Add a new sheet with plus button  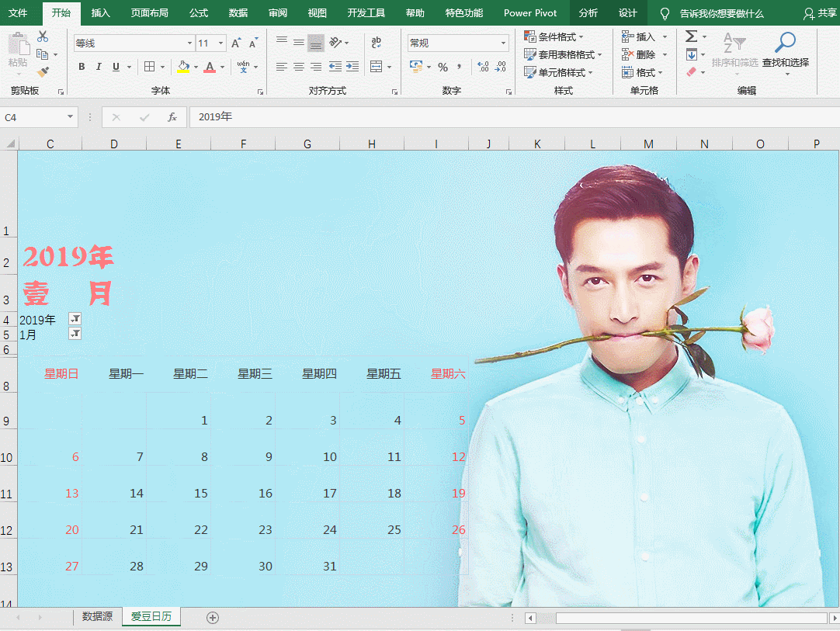(213, 618)
